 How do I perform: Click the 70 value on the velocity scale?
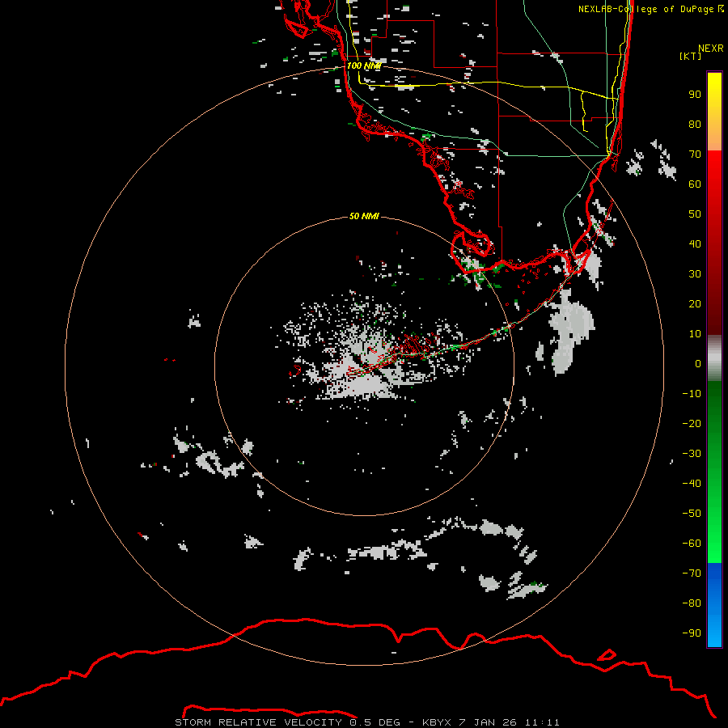tap(695, 154)
